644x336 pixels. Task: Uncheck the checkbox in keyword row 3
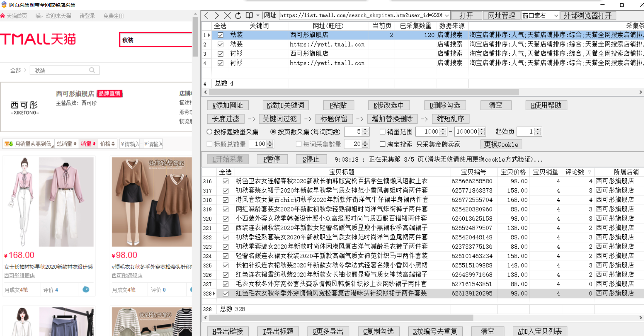[220, 54]
